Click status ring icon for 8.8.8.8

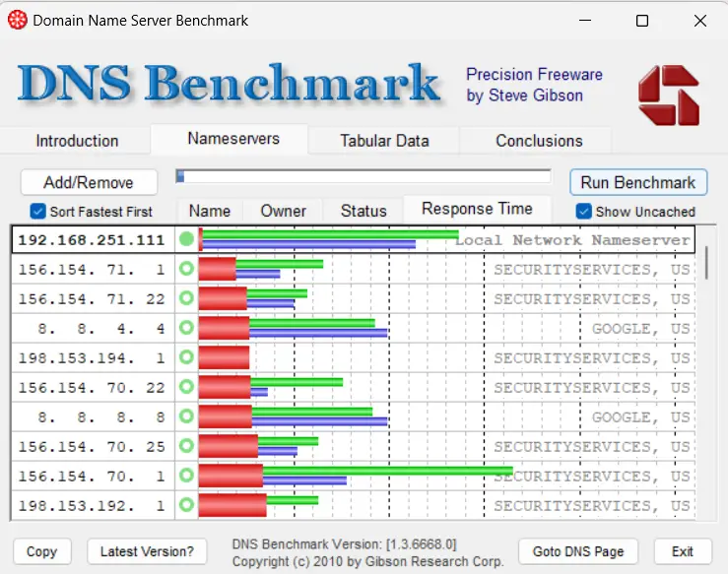tap(186, 416)
